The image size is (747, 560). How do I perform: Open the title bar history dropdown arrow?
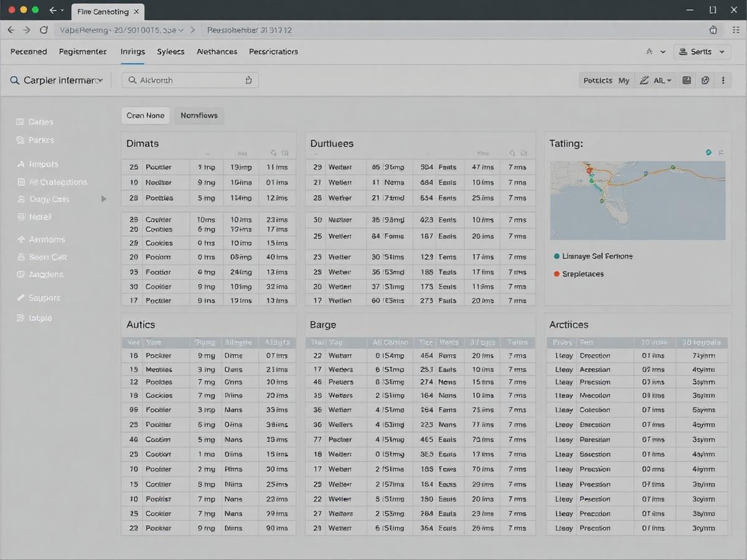pyautogui.click(x=62, y=11)
